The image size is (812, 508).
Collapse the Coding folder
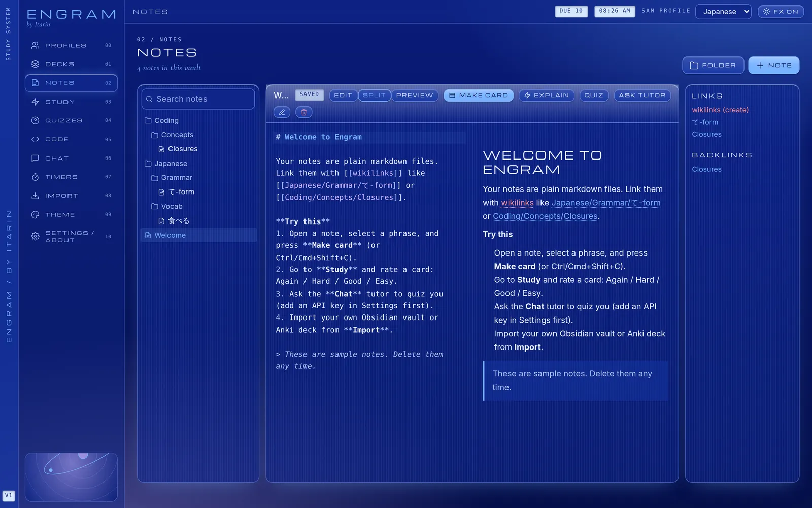click(198, 120)
